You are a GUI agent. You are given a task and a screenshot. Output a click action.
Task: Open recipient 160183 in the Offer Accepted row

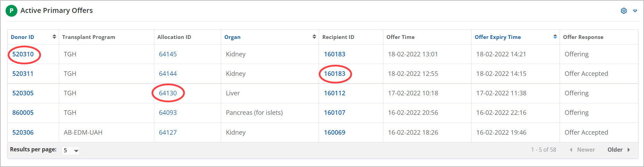[x=335, y=74]
